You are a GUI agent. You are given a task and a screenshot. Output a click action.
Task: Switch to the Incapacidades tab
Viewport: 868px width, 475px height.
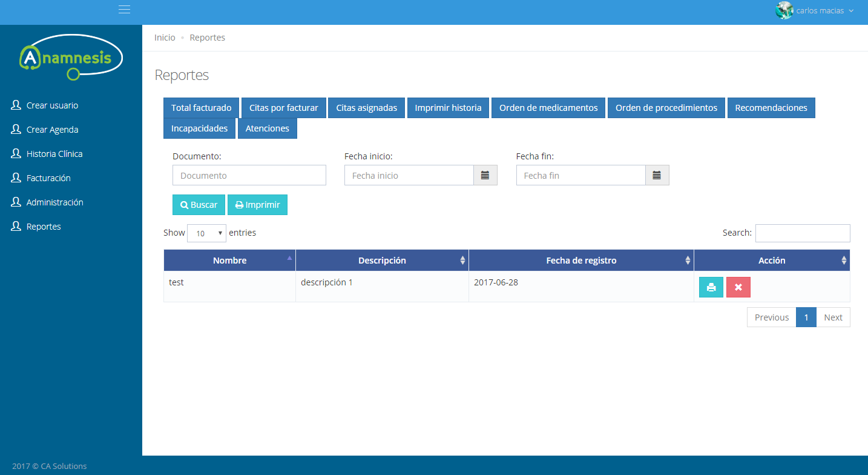pos(200,128)
